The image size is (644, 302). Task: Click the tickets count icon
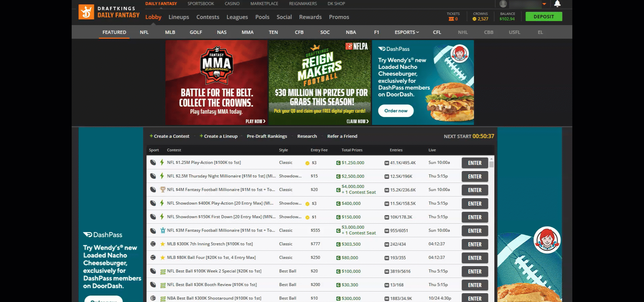coord(451,19)
